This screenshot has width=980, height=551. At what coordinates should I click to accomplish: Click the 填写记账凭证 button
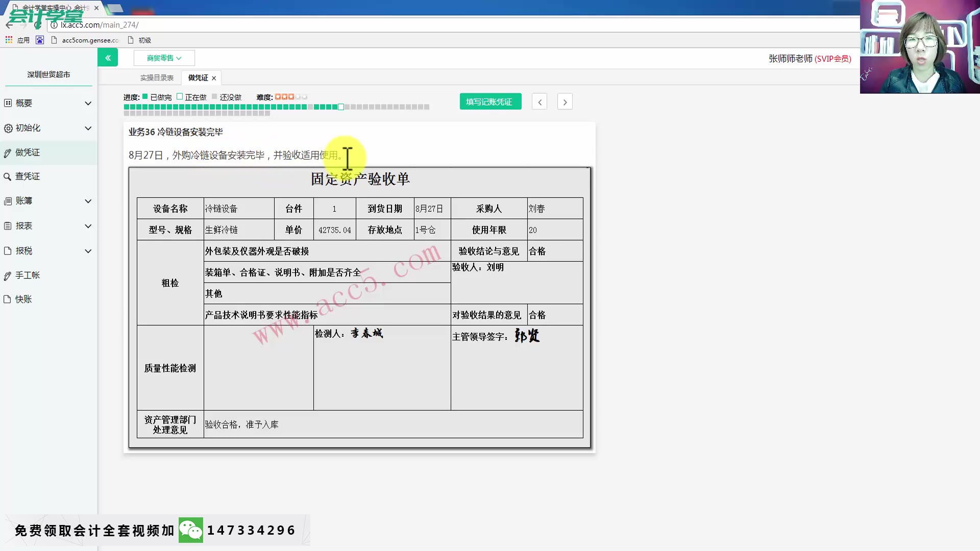pos(489,101)
